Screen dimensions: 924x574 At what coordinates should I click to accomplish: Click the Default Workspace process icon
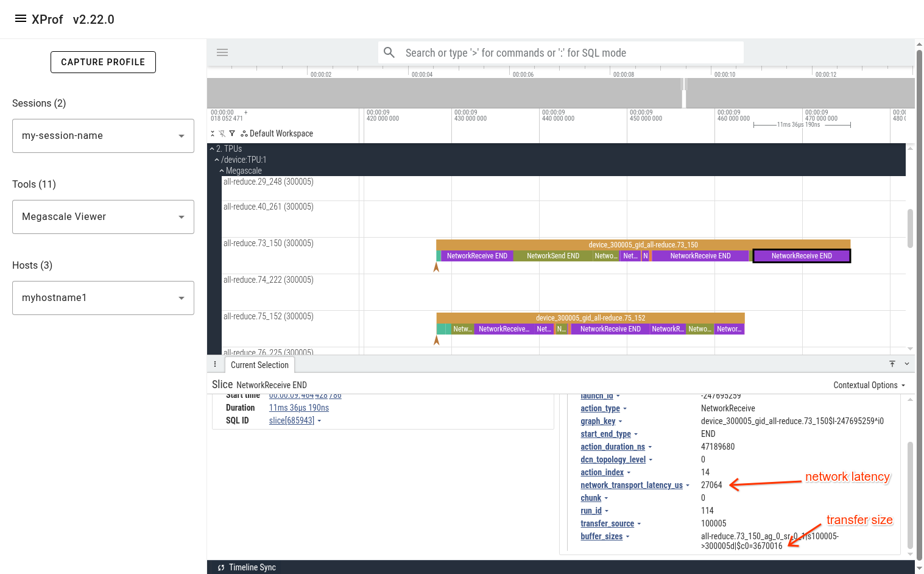point(244,133)
